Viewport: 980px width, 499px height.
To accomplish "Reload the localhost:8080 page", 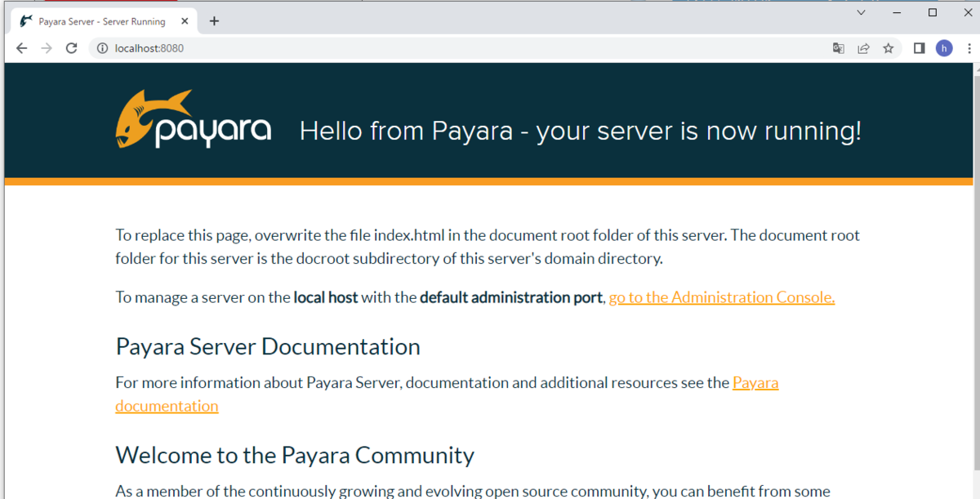I will (71, 48).
